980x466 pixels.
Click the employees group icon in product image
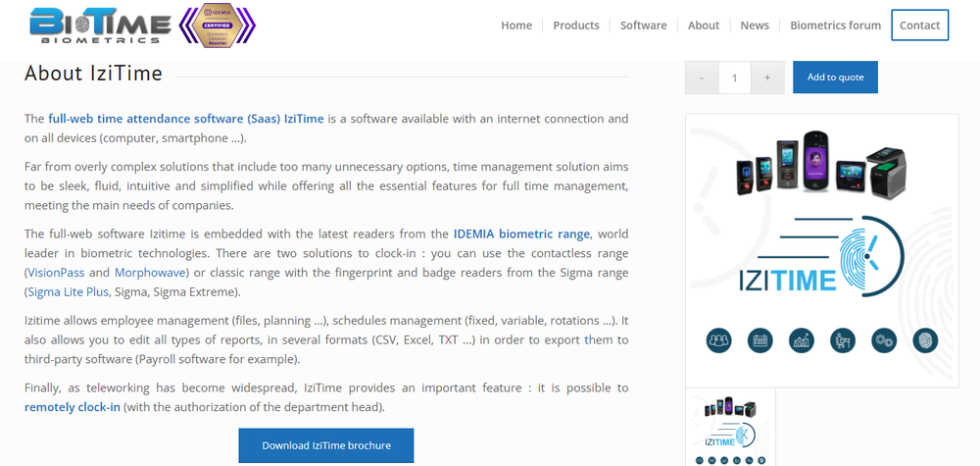tap(718, 340)
